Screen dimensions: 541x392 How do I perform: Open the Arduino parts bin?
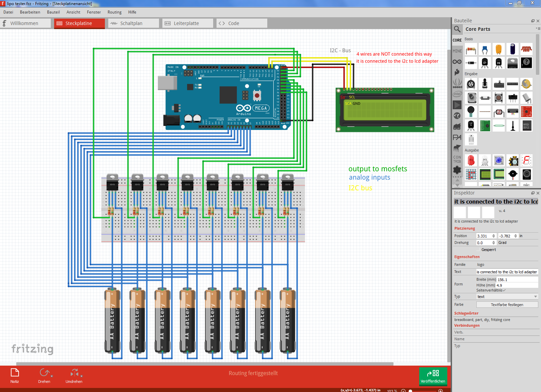click(457, 62)
